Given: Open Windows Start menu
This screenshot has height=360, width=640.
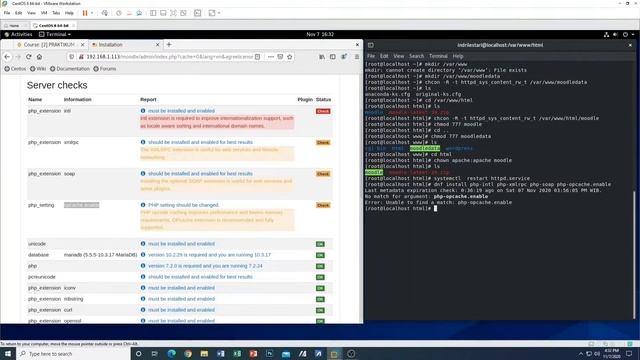Looking at the screenshot, I should pos(8,353).
